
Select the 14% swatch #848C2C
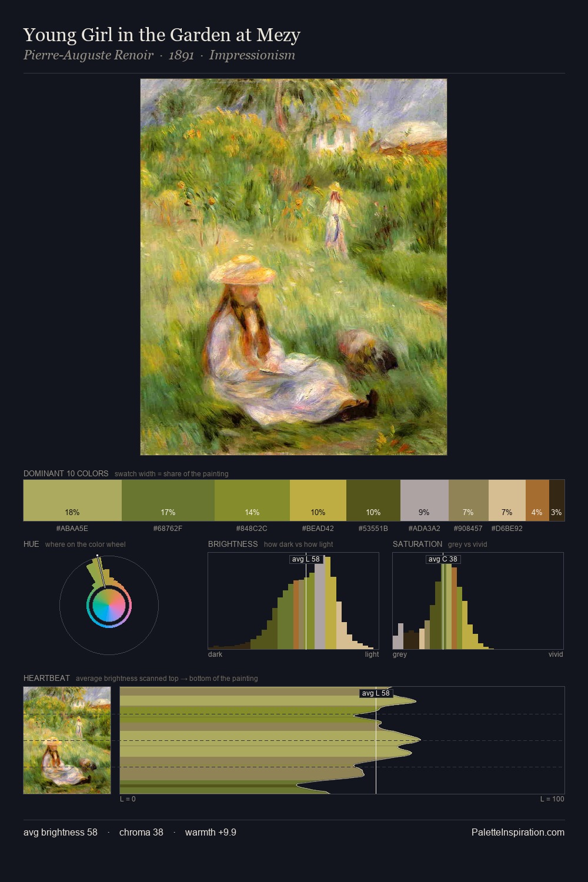(x=252, y=500)
